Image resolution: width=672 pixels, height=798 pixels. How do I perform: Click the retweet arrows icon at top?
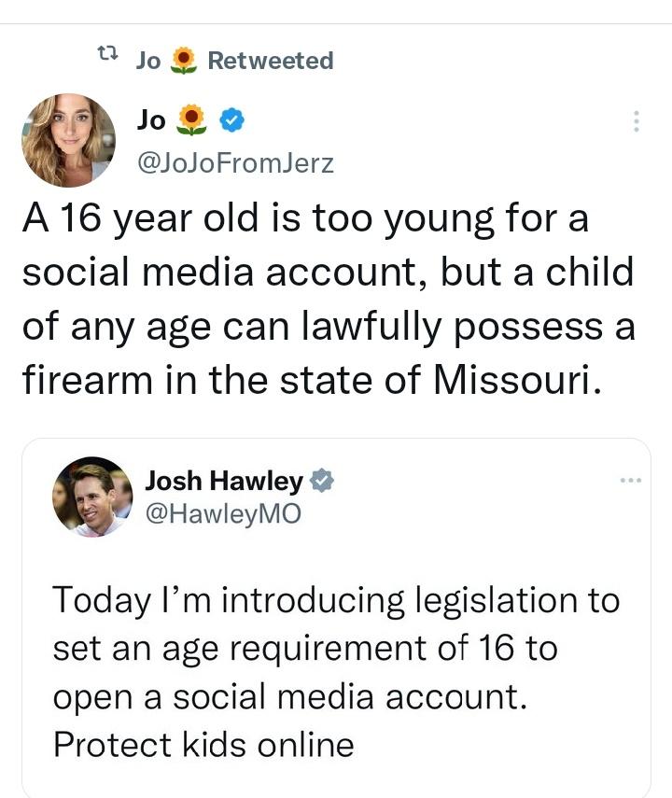pyautogui.click(x=106, y=60)
